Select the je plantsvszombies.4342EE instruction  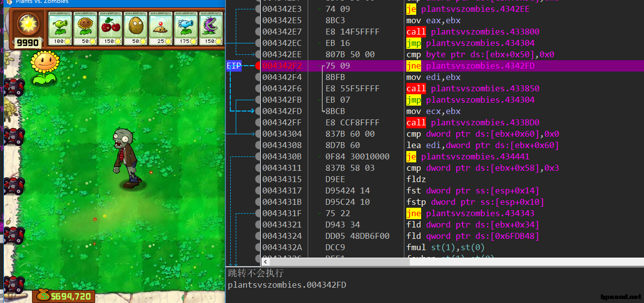(x=468, y=9)
